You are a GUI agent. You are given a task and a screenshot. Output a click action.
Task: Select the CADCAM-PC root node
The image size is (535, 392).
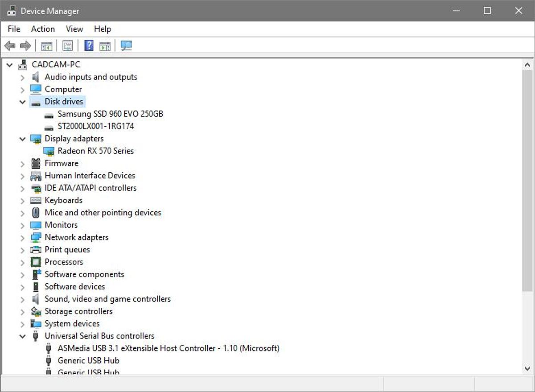pyautogui.click(x=56, y=65)
